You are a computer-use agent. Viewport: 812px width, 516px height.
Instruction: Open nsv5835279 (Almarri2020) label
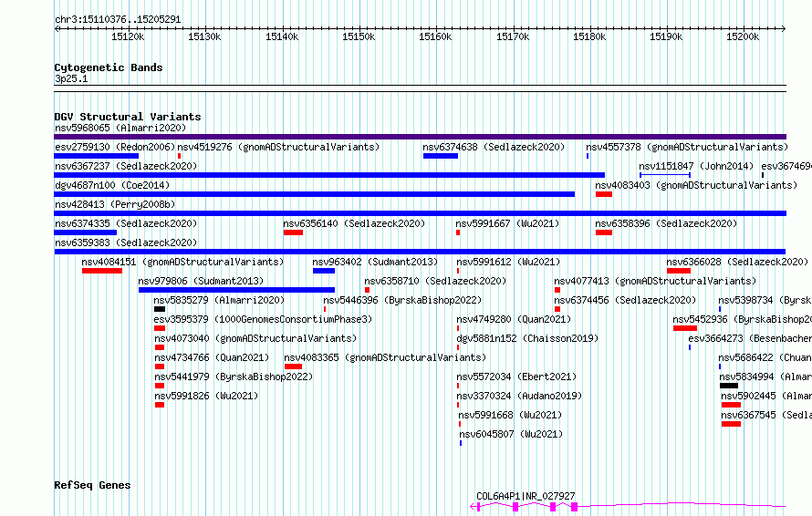point(219,300)
